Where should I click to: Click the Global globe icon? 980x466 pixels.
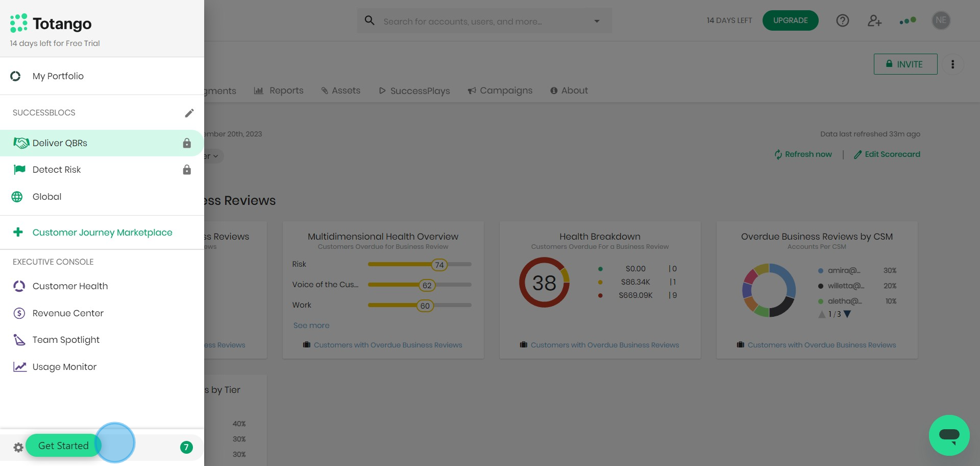17,197
